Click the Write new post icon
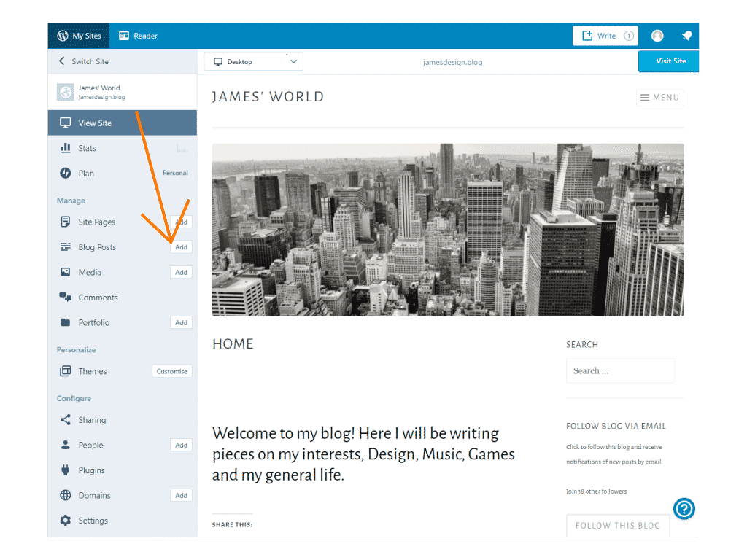Screen dimensions: 747x560 [587, 36]
